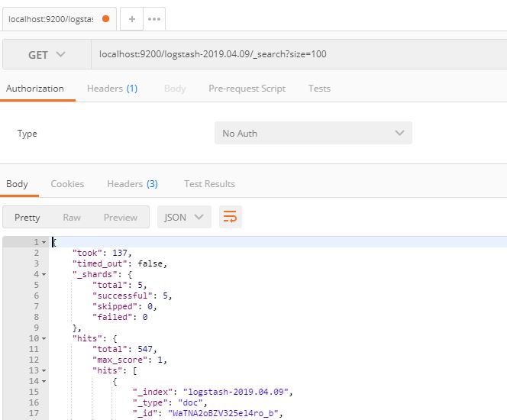Open the tab options ellipsis menu

tap(154, 19)
